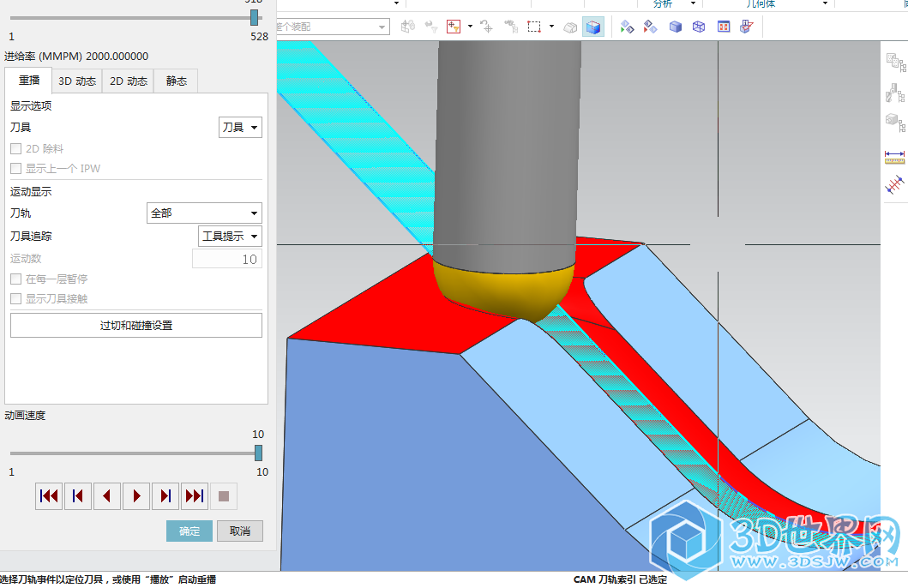Click the red-arrow verify tool path icon

(650, 27)
